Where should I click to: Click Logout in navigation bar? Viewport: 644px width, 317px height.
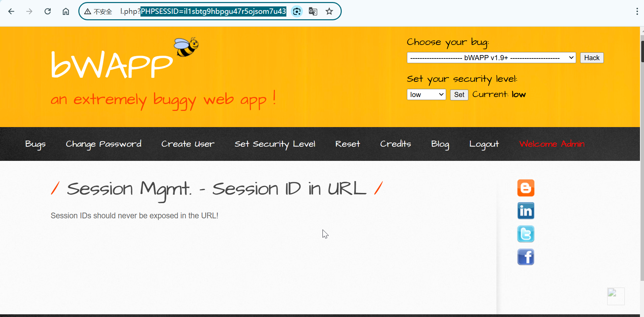point(484,144)
